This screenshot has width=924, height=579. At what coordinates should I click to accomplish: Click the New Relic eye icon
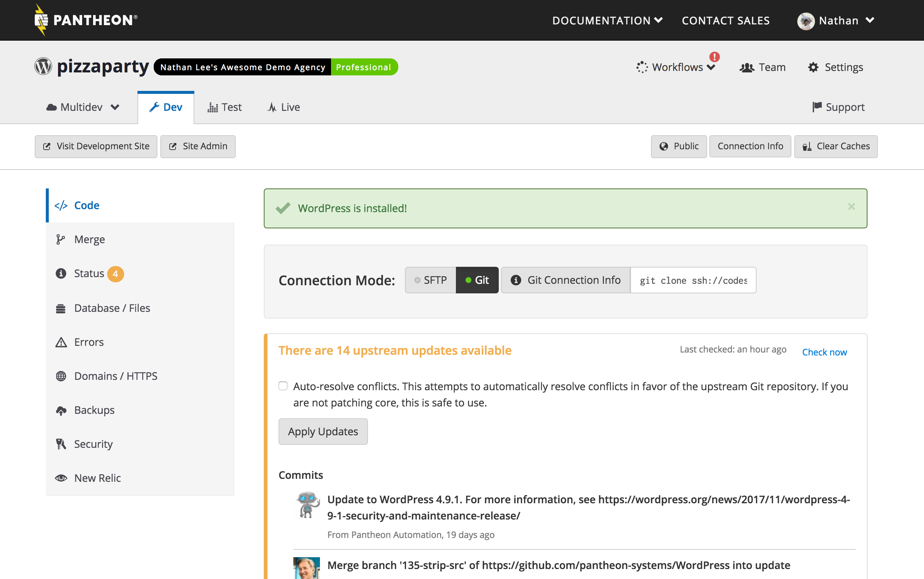pyautogui.click(x=61, y=478)
